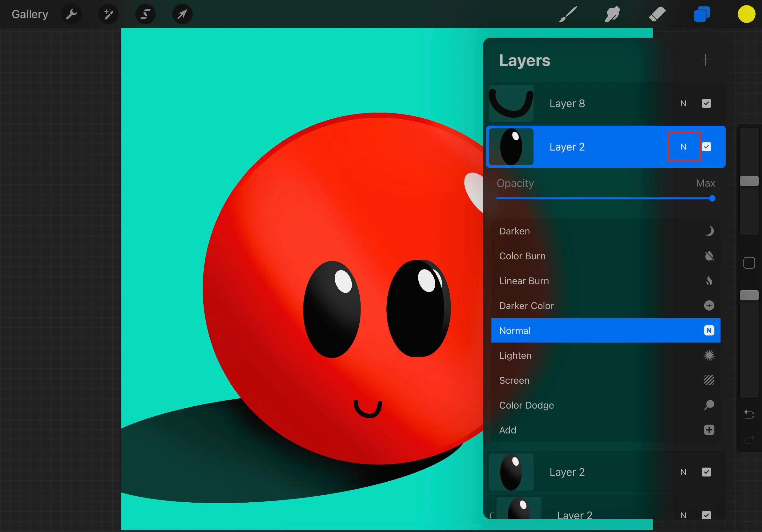
Task: Open the Actions wrench menu
Action: point(71,14)
